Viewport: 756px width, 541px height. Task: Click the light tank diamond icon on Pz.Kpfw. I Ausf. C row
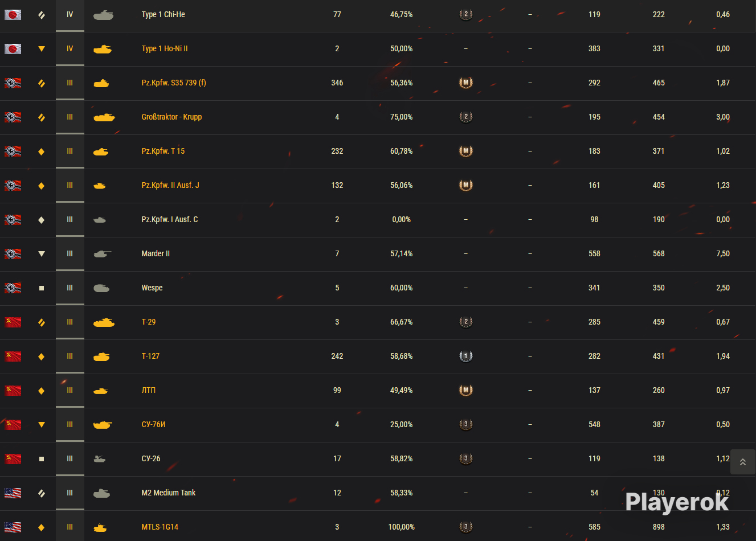tap(41, 220)
